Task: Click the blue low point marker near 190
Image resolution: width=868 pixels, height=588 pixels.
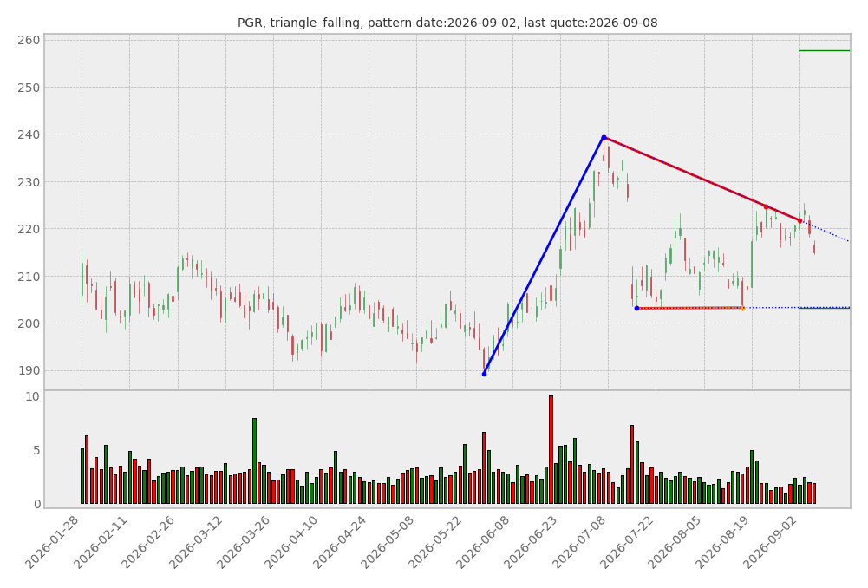Action: [485, 375]
